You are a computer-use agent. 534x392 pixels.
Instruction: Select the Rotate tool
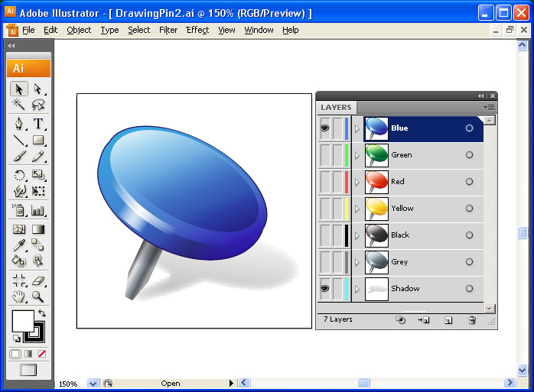tap(18, 175)
